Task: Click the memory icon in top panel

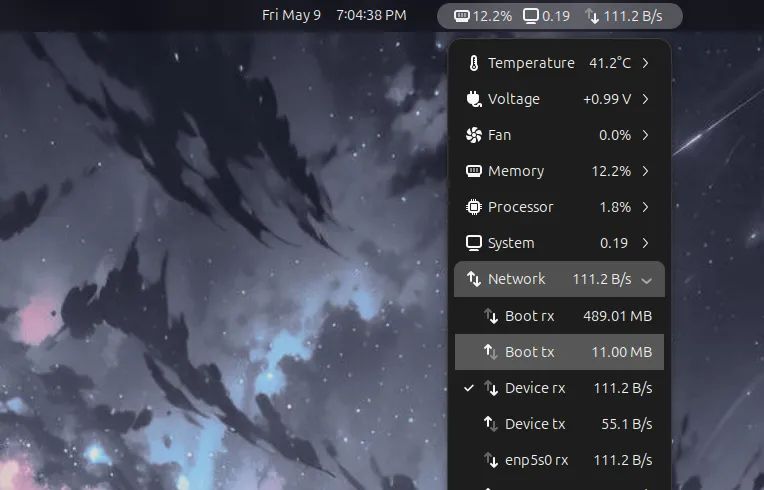Action: pyautogui.click(x=461, y=16)
